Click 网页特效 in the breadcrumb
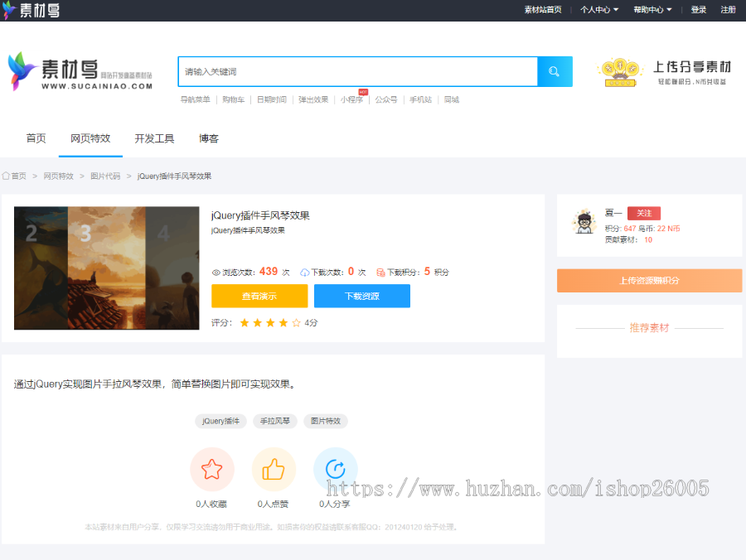 coord(59,176)
